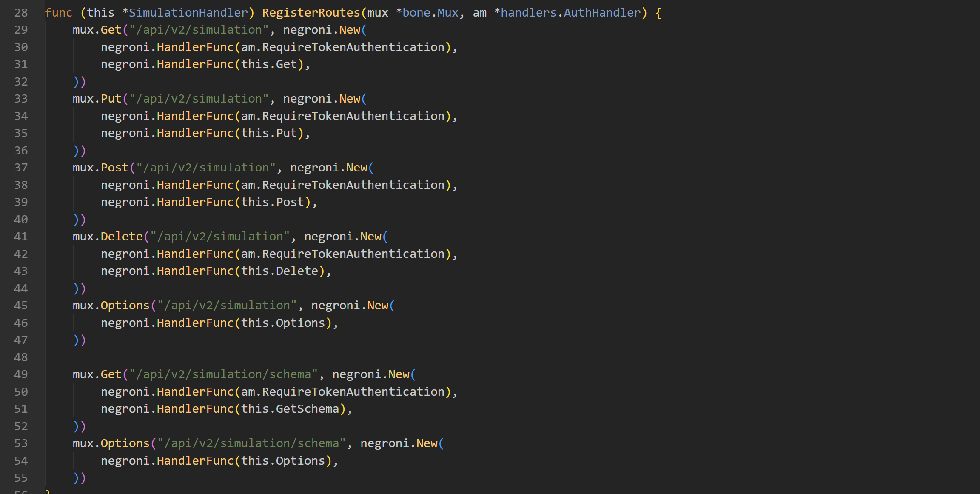Click mux.Post call on line 37
The width and height of the screenshot is (980, 494).
[x=100, y=168]
